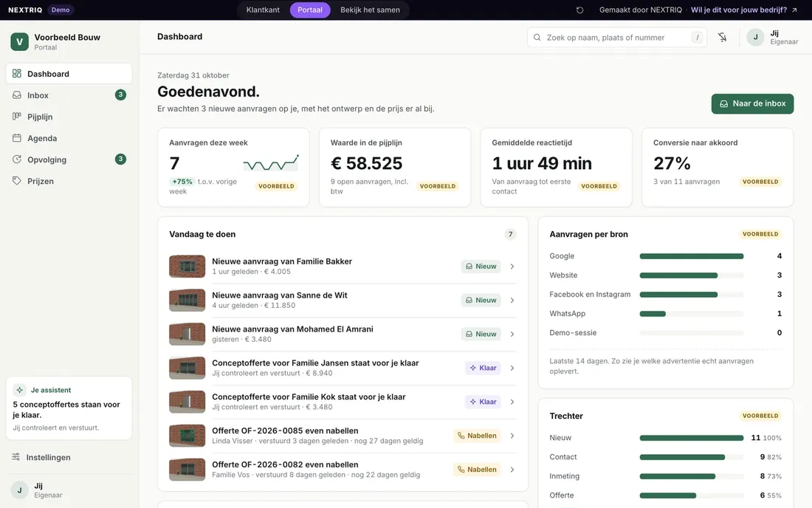The image size is (812, 508).
Task: Open Pijplijn in the sidebar
Action: [x=69, y=117]
